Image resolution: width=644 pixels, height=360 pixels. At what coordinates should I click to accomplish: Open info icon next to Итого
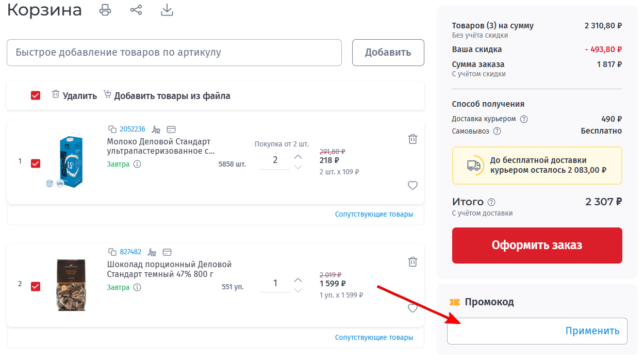coord(491,202)
